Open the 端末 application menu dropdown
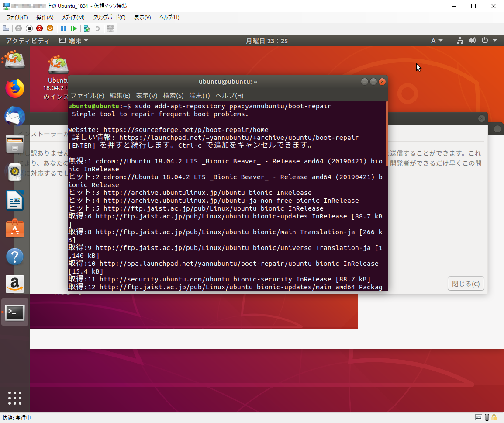The width and height of the screenshot is (504, 423). point(74,41)
